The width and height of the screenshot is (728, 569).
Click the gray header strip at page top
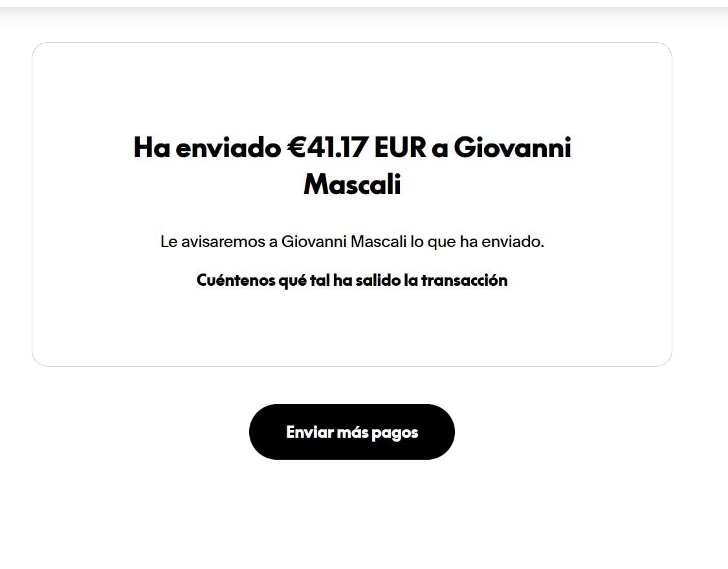pyautogui.click(x=364, y=13)
